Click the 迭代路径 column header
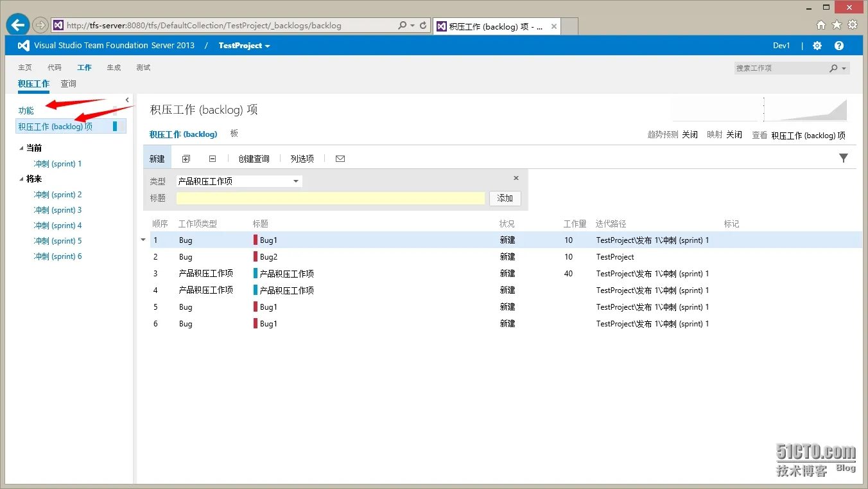The image size is (868, 489). [x=611, y=224]
